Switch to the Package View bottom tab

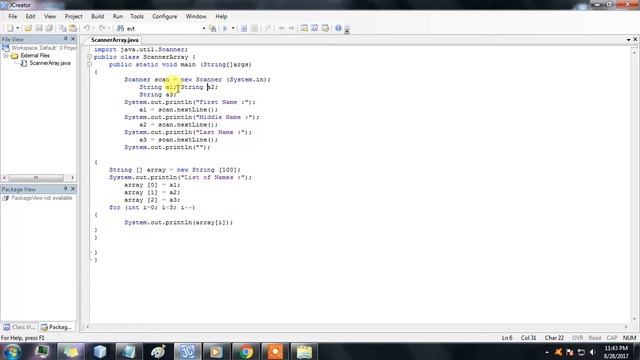tap(57, 327)
